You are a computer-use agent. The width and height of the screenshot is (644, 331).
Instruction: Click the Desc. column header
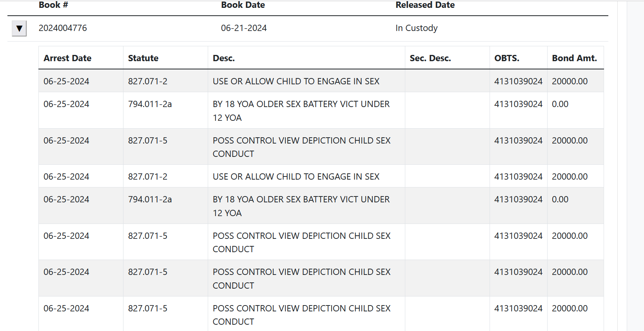(223, 58)
